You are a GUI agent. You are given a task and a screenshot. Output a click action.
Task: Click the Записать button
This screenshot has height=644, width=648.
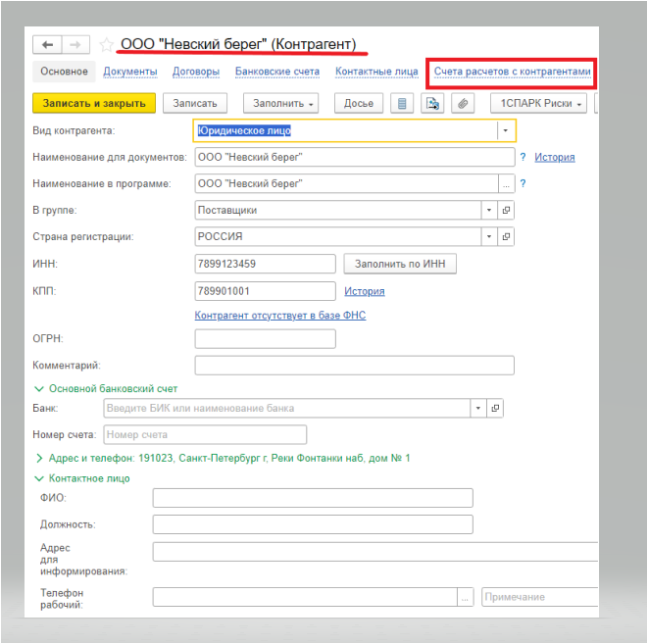tap(195, 103)
